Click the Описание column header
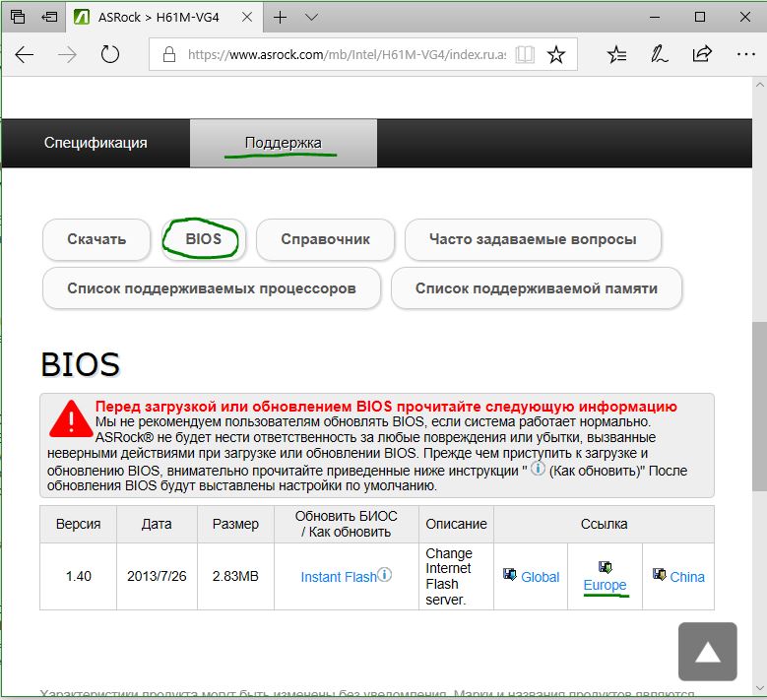The height and width of the screenshot is (700, 767). [456, 525]
